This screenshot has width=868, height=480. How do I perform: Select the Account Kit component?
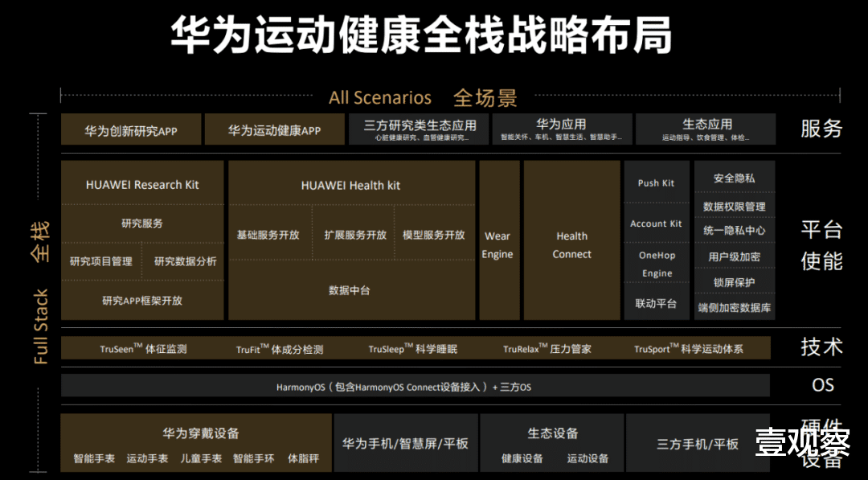(x=656, y=224)
